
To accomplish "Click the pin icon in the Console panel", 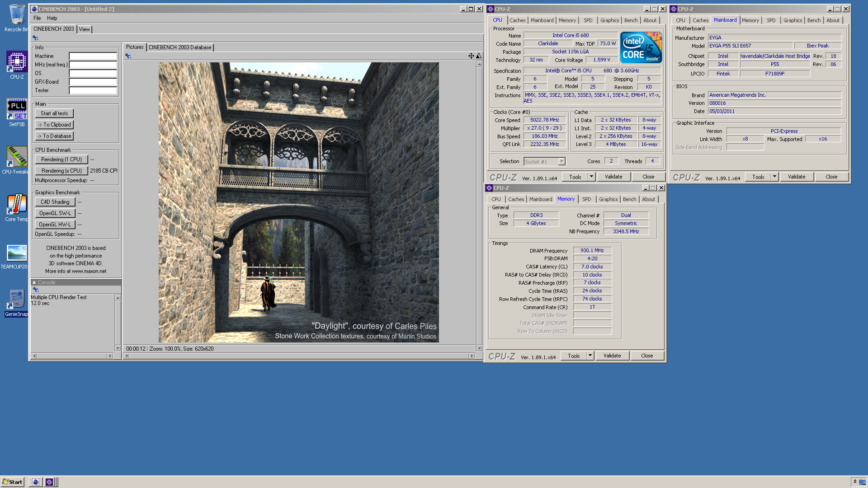I will click(x=36, y=290).
